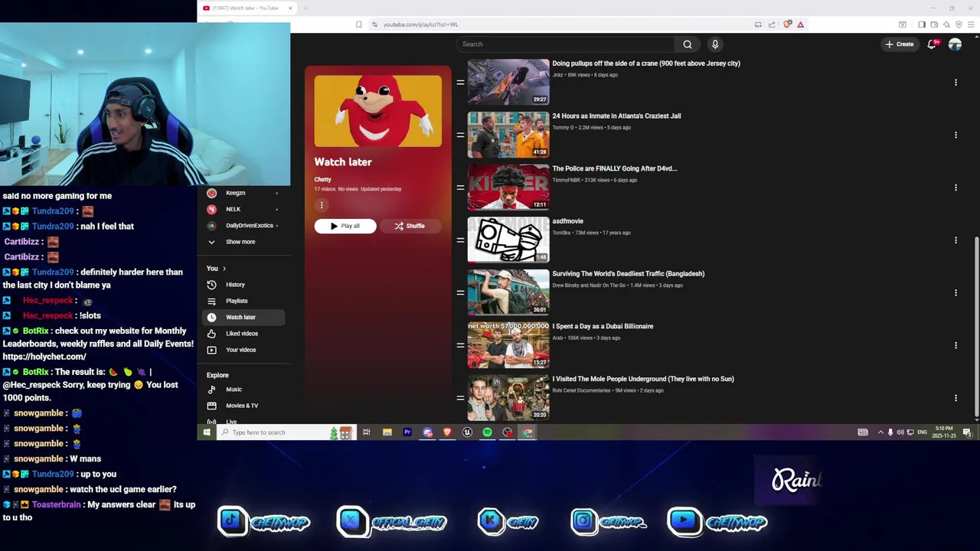Open YouTube notifications bell
The image size is (980, 551).
(x=932, y=44)
